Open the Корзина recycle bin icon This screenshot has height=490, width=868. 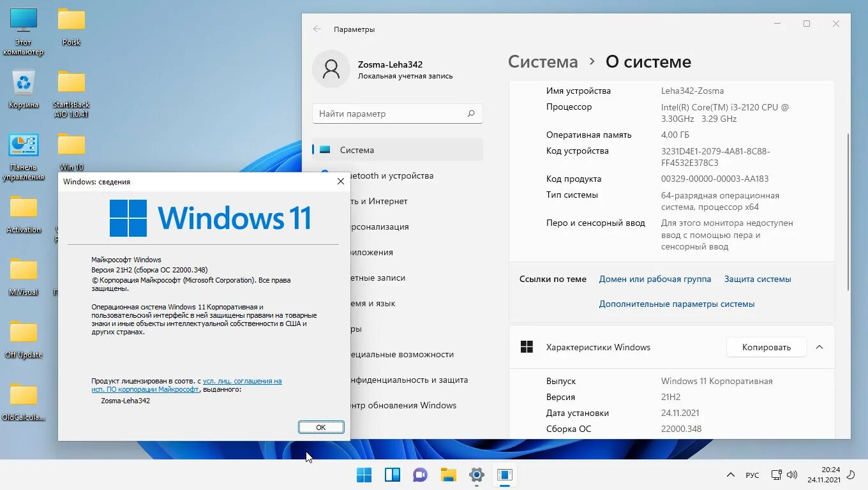(x=24, y=89)
